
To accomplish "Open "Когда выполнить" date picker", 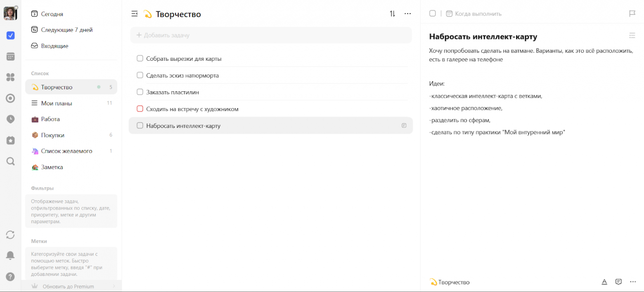I will tap(474, 14).
